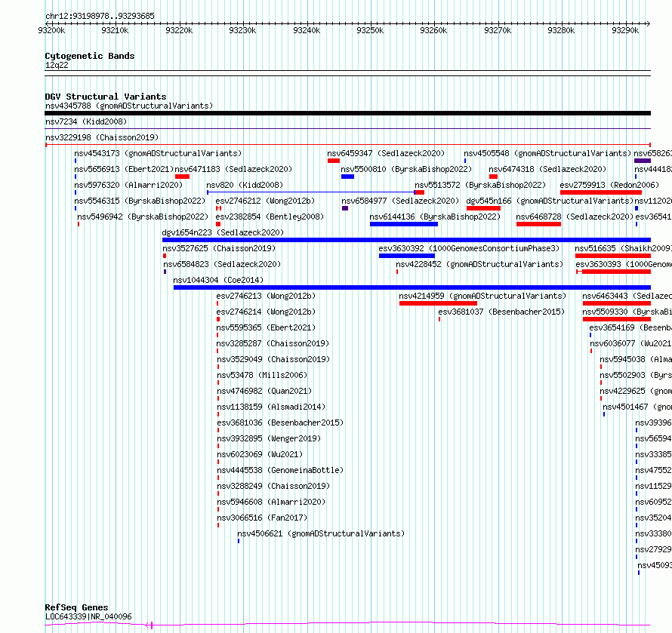
Task: Click the 93250k ruler tick label
Action: click(370, 30)
